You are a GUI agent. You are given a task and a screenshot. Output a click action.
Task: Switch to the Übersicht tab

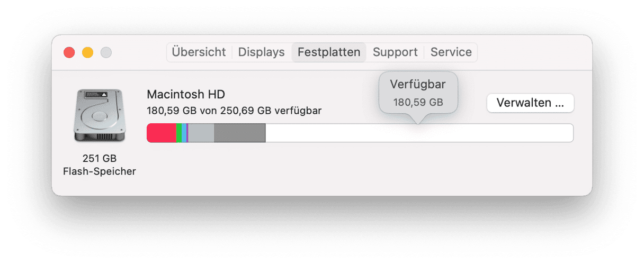199,52
